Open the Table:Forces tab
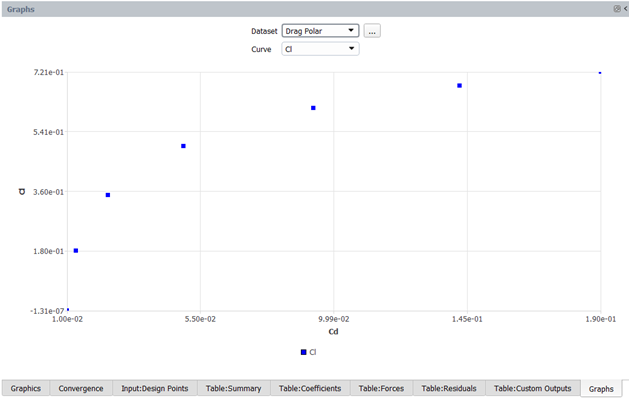 (x=381, y=388)
